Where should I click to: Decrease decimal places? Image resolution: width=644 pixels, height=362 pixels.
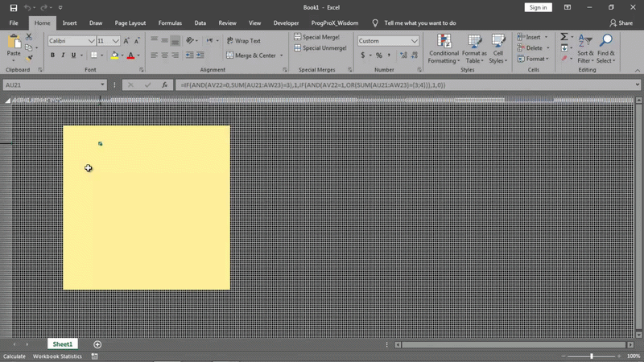click(415, 55)
